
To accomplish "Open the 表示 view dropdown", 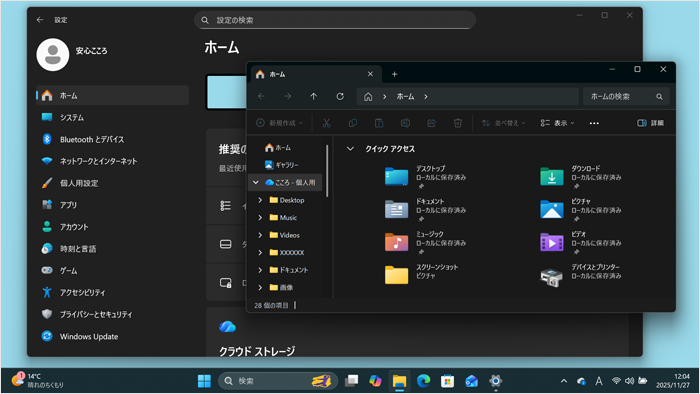I will point(557,123).
